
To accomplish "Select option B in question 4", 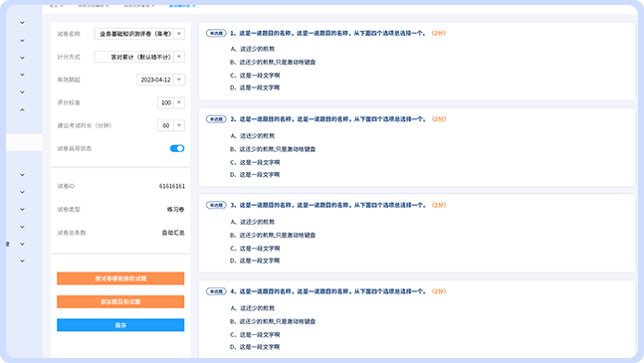I will 273,321.
